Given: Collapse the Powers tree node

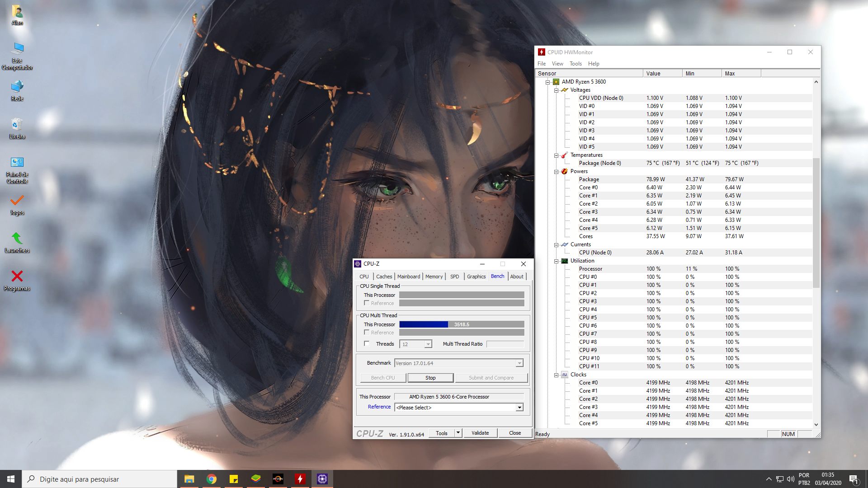Looking at the screenshot, I should [556, 171].
